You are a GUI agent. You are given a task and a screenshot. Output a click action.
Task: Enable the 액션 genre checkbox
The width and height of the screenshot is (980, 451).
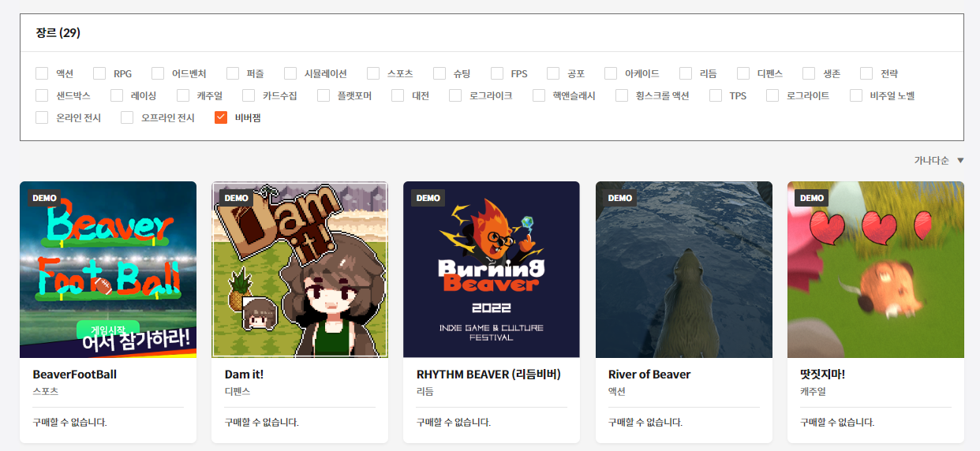click(x=42, y=73)
